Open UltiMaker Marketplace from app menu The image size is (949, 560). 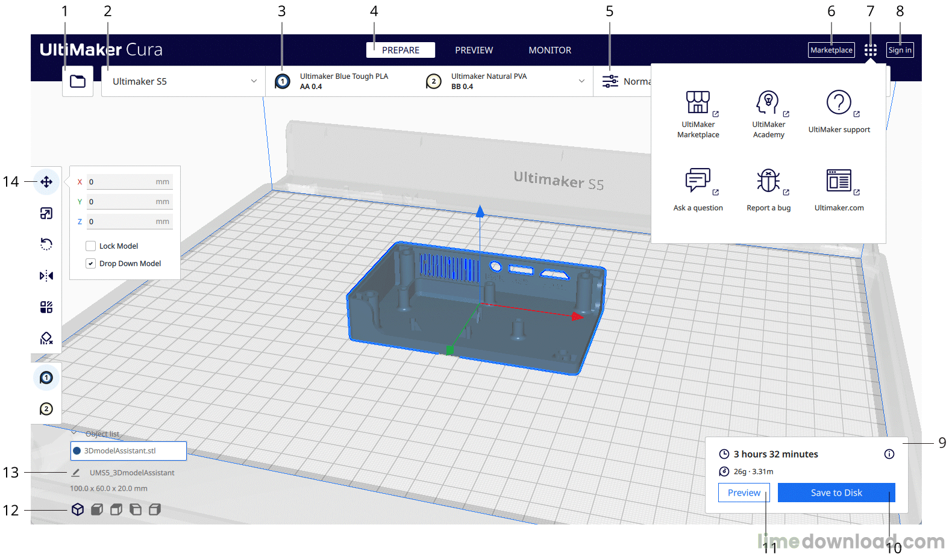(698, 114)
